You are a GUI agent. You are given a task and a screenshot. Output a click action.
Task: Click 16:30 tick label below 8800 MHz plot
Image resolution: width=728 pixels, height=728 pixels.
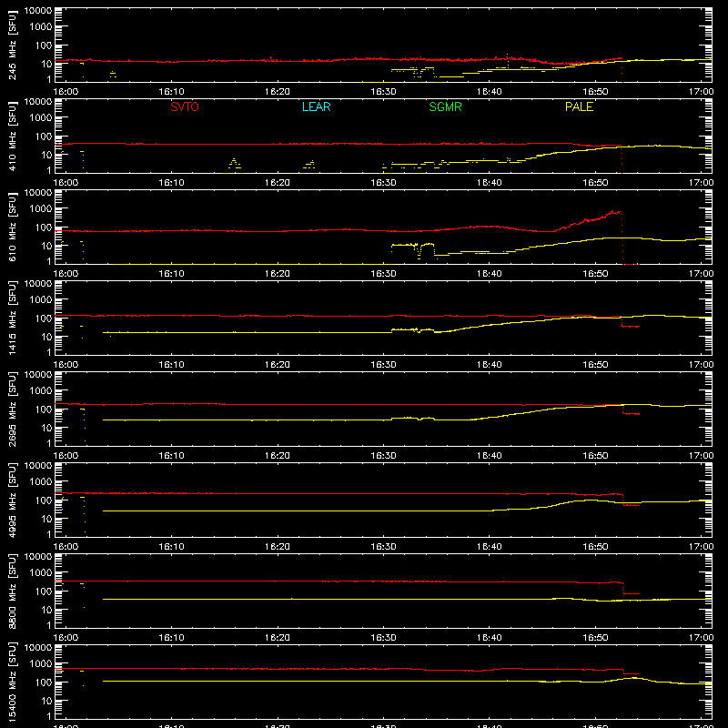click(x=383, y=638)
